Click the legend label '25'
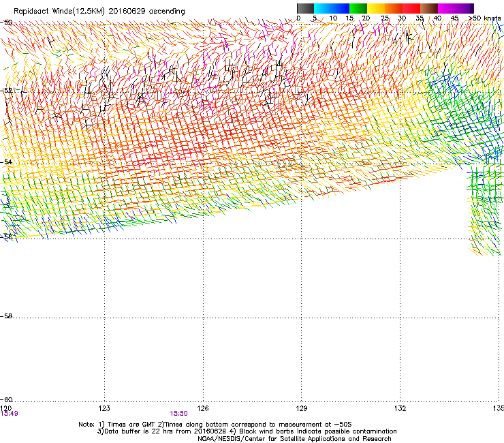The height and width of the screenshot is (443, 504). tap(385, 18)
